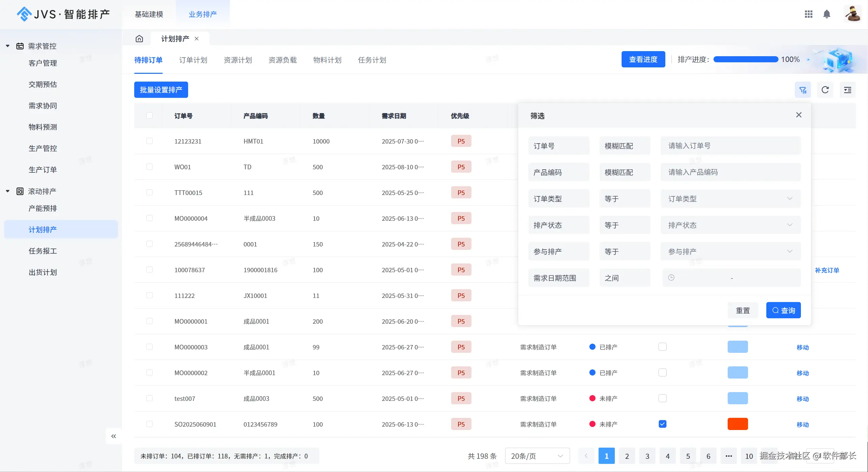The height and width of the screenshot is (472, 868).
Task: Click the 批量设置排产 button
Action: pos(161,90)
